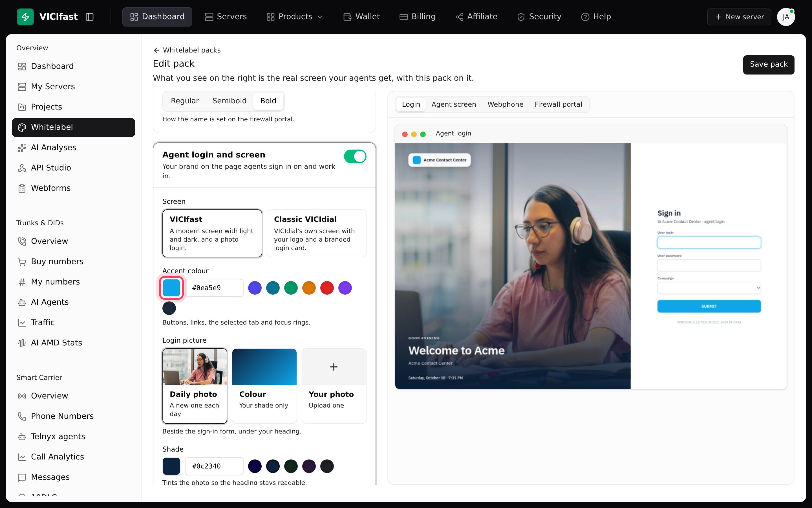Image resolution: width=812 pixels, height=508 pixels.
Task: Select the Colour login picture tile
Action: point(264,386)
